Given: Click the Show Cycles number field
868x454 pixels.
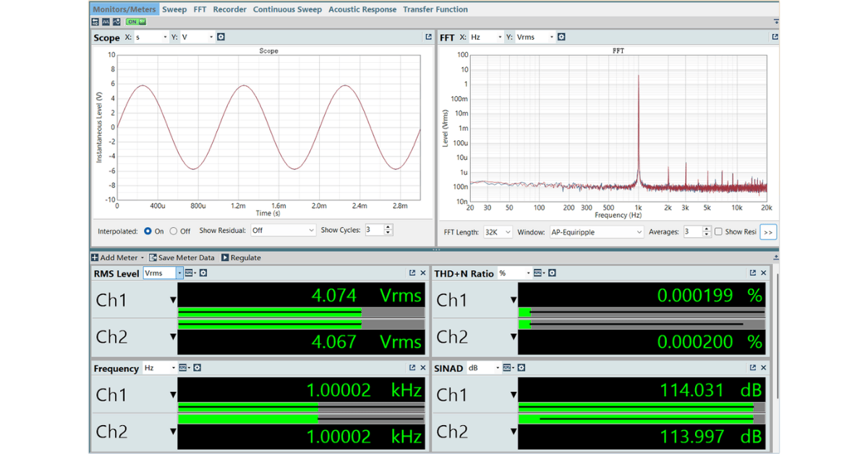Looking at the screenshot, I should click(373, 231).
